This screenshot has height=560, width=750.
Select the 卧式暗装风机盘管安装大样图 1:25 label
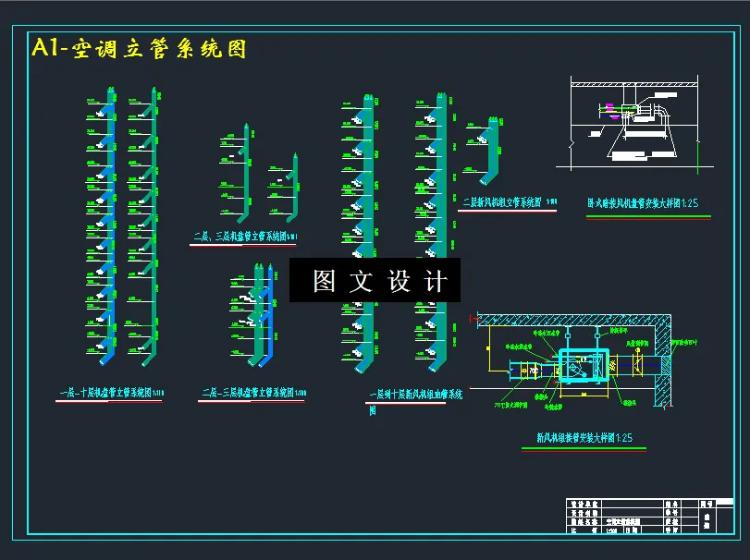coord(641,205)
